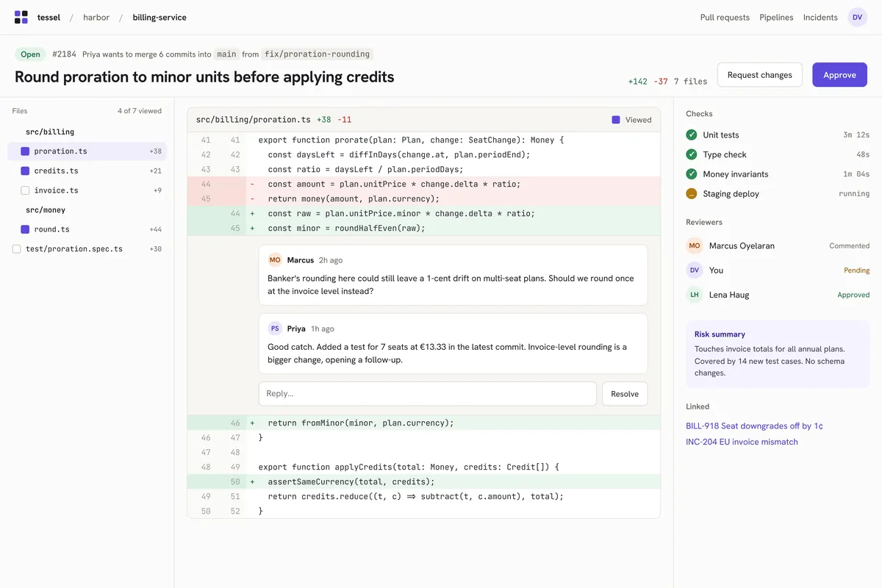Go to billing-service breadcrumb

click(x=159, y=18)
